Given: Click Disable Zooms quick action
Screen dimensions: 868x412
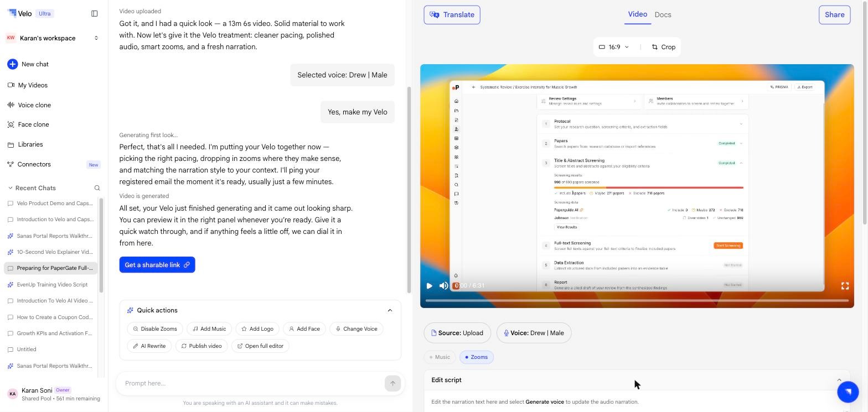Looking at the screenshot, I should [155, 329].
